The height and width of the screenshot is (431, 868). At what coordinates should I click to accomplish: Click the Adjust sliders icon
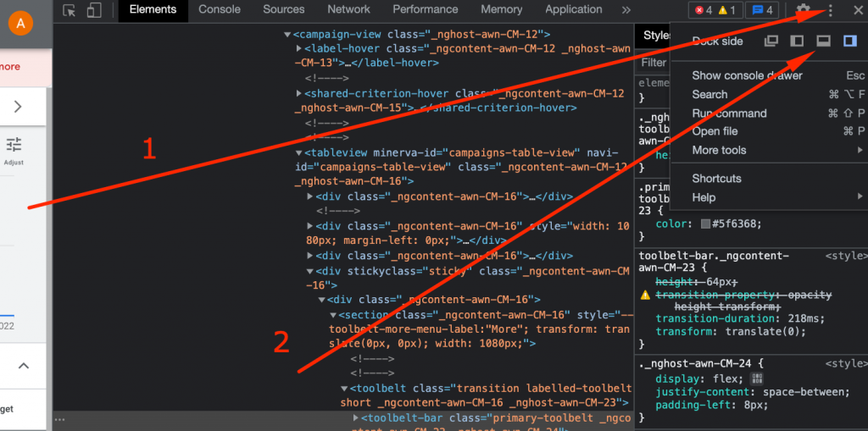coord(14,145)
